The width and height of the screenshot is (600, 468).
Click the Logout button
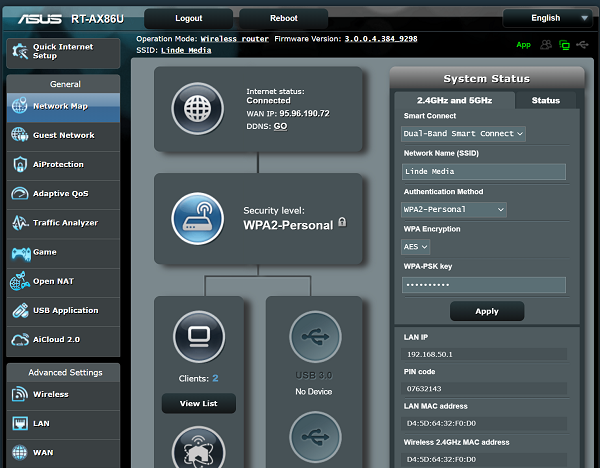(188, 18)
